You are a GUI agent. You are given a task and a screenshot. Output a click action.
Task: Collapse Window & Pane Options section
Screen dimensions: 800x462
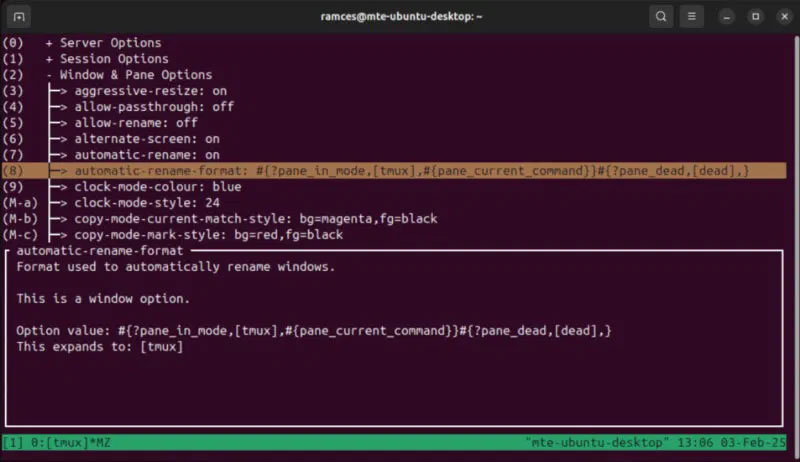(129, 75)
